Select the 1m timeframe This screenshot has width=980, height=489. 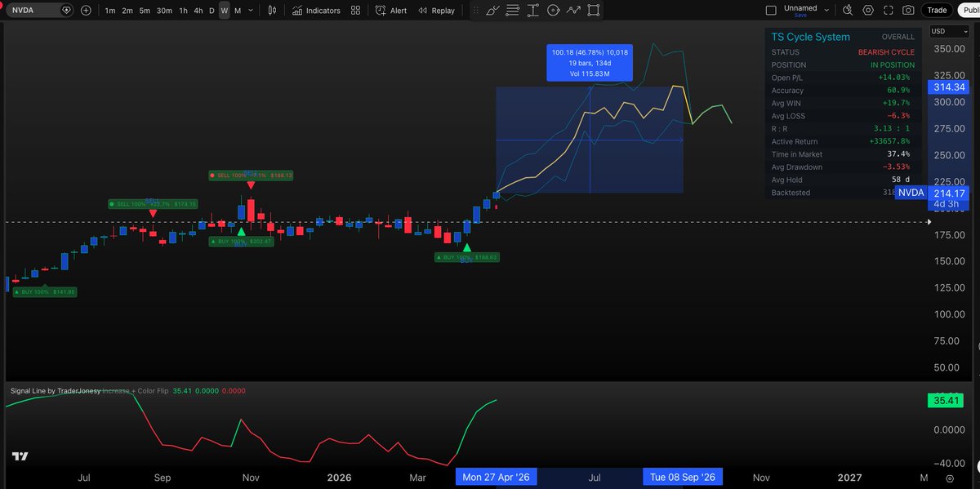click(x=110, y=11)
